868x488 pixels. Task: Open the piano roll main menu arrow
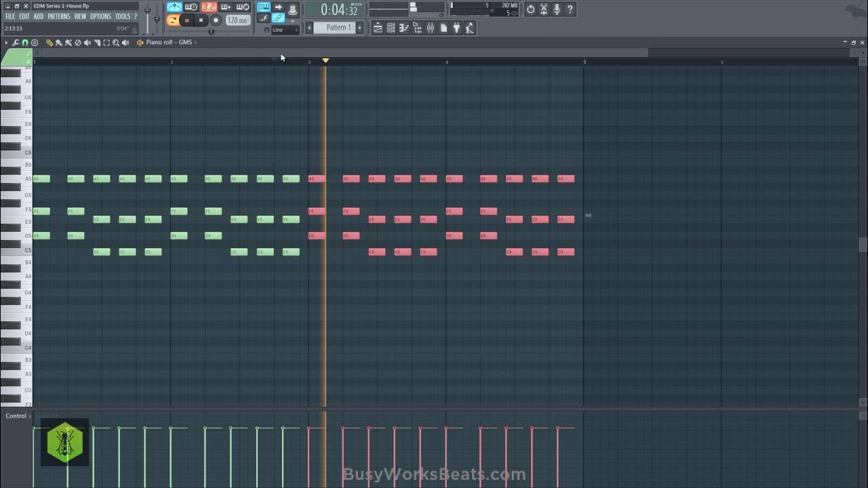(6, 42)
